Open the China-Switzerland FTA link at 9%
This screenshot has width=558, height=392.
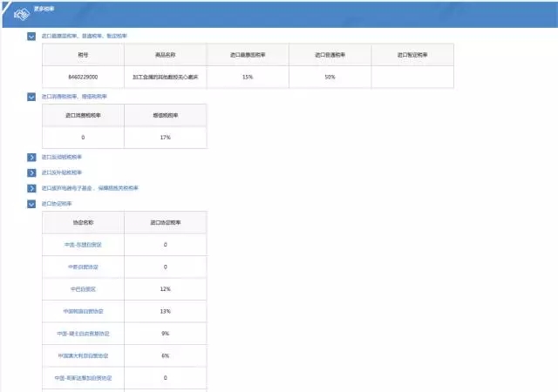pyautogui.click(x=83, y=334)
